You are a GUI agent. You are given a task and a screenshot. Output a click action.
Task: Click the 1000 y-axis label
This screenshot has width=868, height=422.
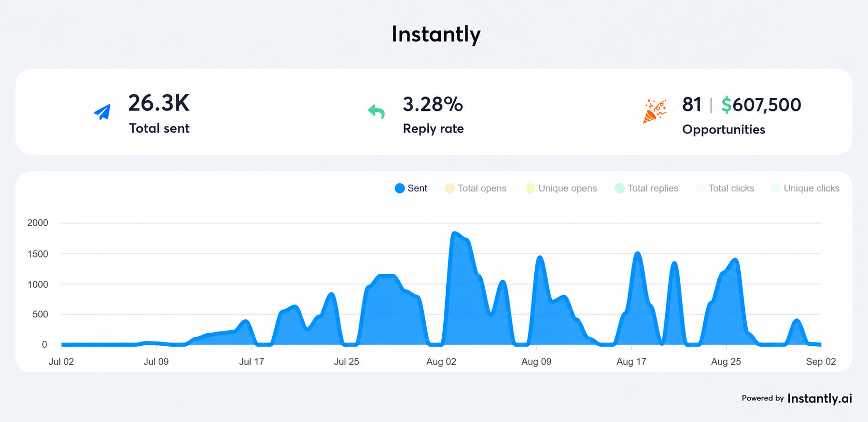(x=38, y=285)
